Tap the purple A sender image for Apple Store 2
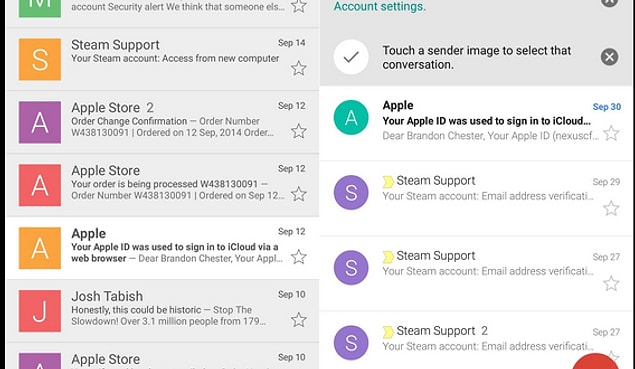635x369 pixels. pyautogui.click(x=40, y=122)
